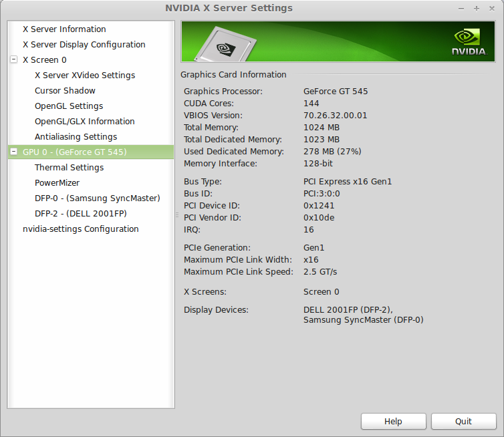Screen dimensions: 504x437
Task: Open Thermal Settings page
Action: point(69,168)
